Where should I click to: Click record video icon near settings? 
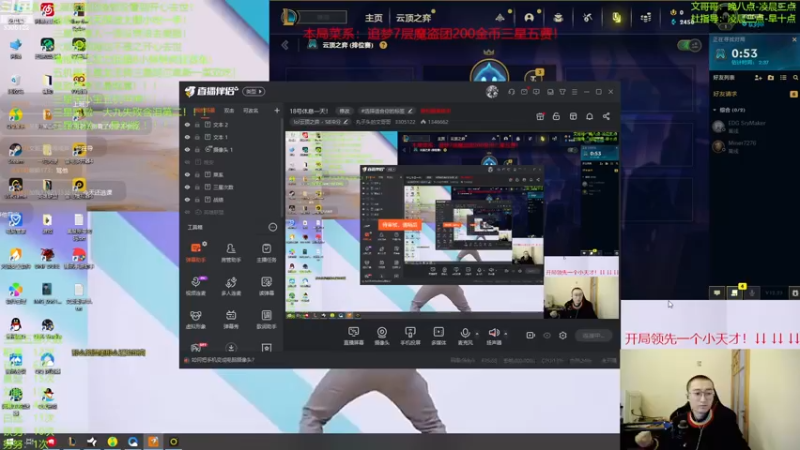(531, 335)
